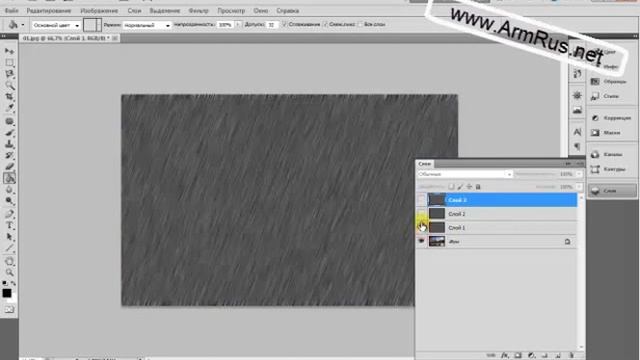Select the Quick Selection tool
This screenshot has width=640, height=360.
pos(9,85)
